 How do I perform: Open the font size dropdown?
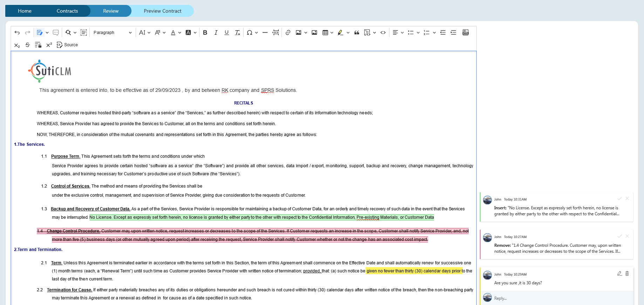pos(144,33)
